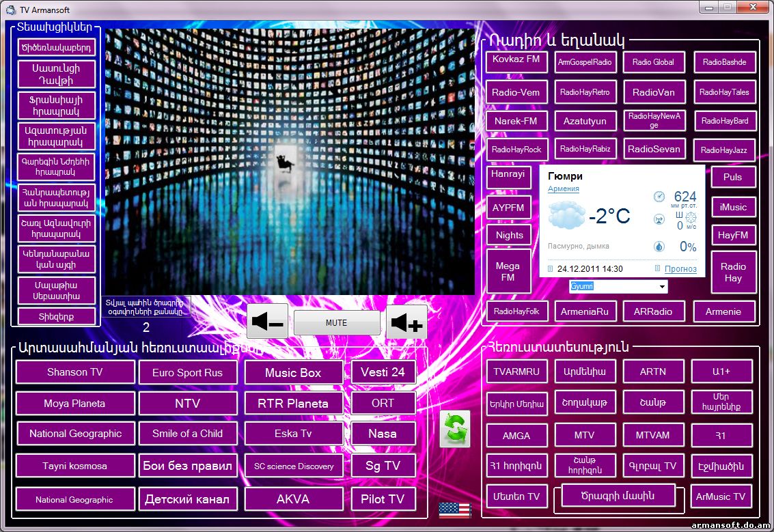Screen dimensions: 774x532
Task: Click the Hanrayi radio button
Action: coord(509,178)
